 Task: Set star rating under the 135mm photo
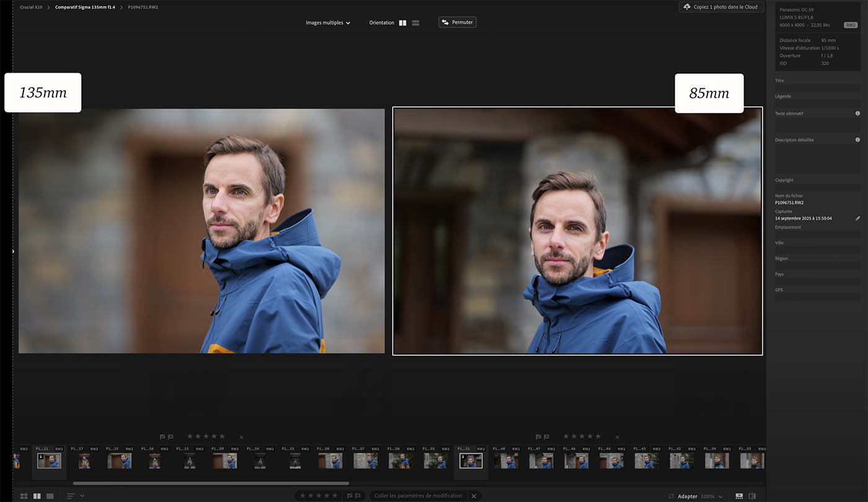(206, 437)
